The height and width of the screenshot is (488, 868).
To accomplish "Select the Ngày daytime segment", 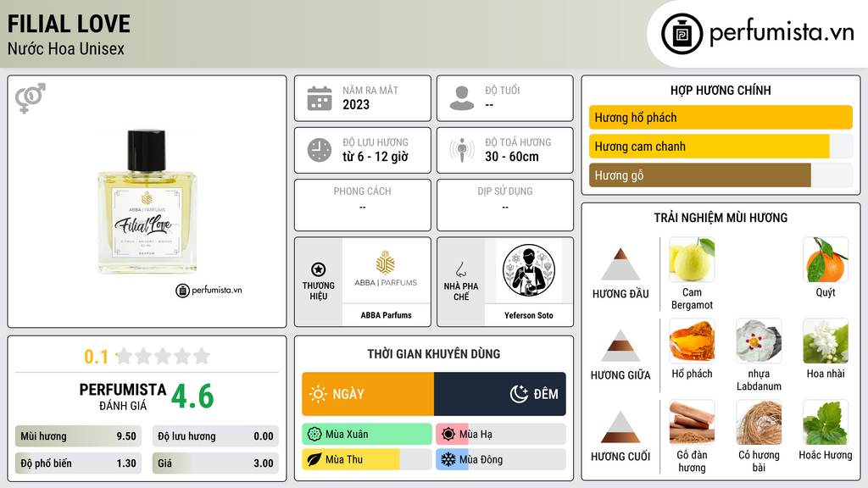I will 368,394.
